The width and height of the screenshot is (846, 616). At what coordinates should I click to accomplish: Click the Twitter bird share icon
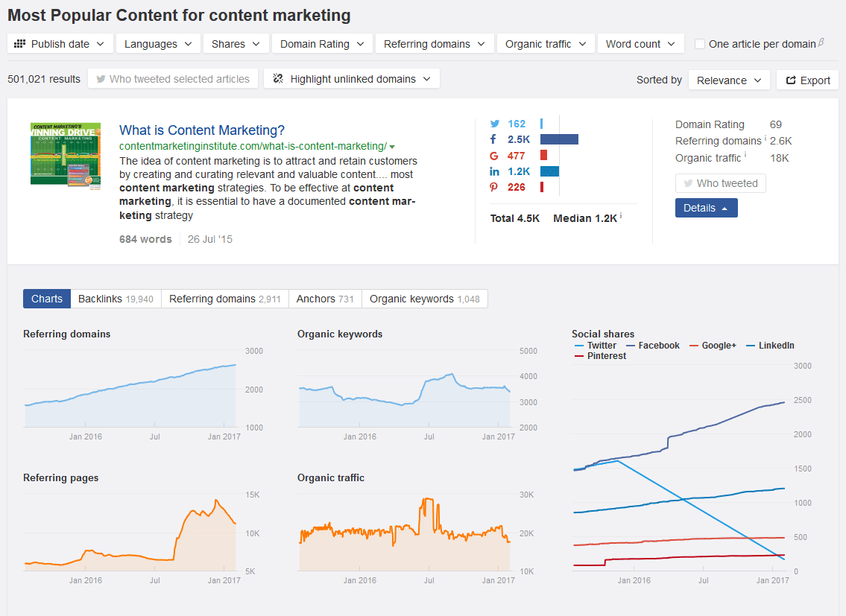[x=494, y=124]
